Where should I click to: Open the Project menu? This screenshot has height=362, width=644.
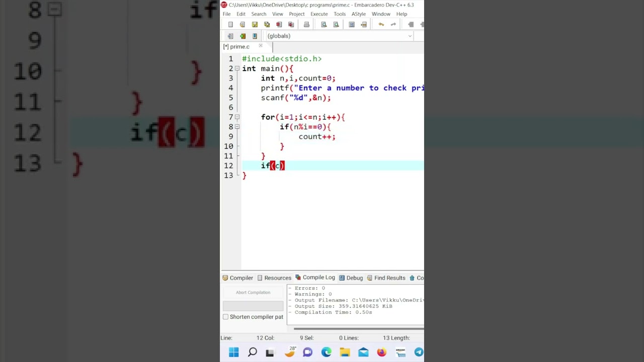pyautogui.click(x=297, y=14)
